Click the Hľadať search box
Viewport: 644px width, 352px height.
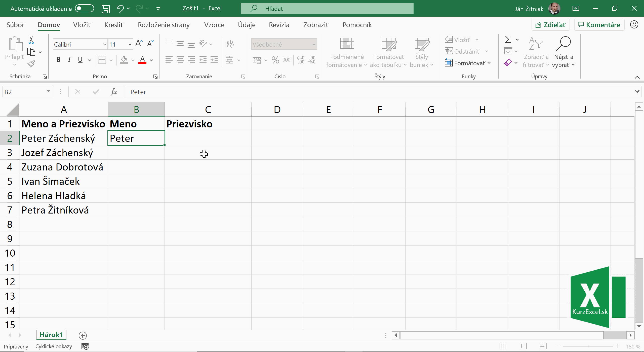(x=327, y=9)
